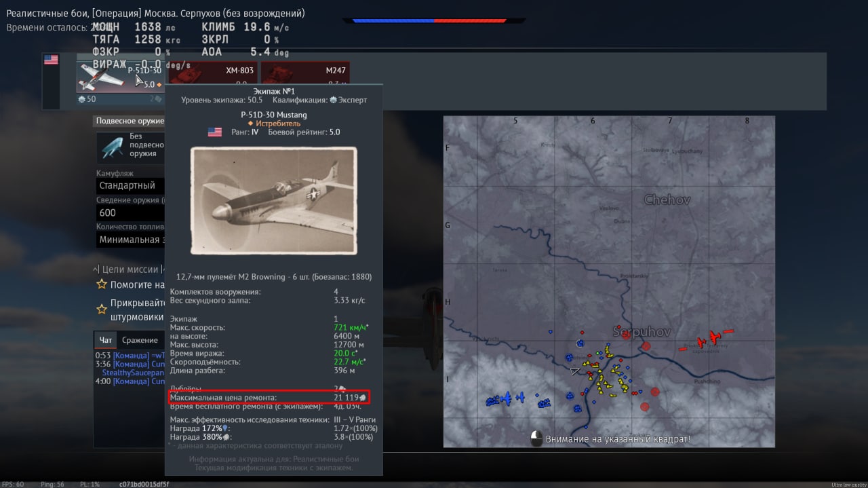Click the P-51D-30 Mustang photo in tooltip
The width and height of the screenshot is (868, 488).
coord(274,201)
